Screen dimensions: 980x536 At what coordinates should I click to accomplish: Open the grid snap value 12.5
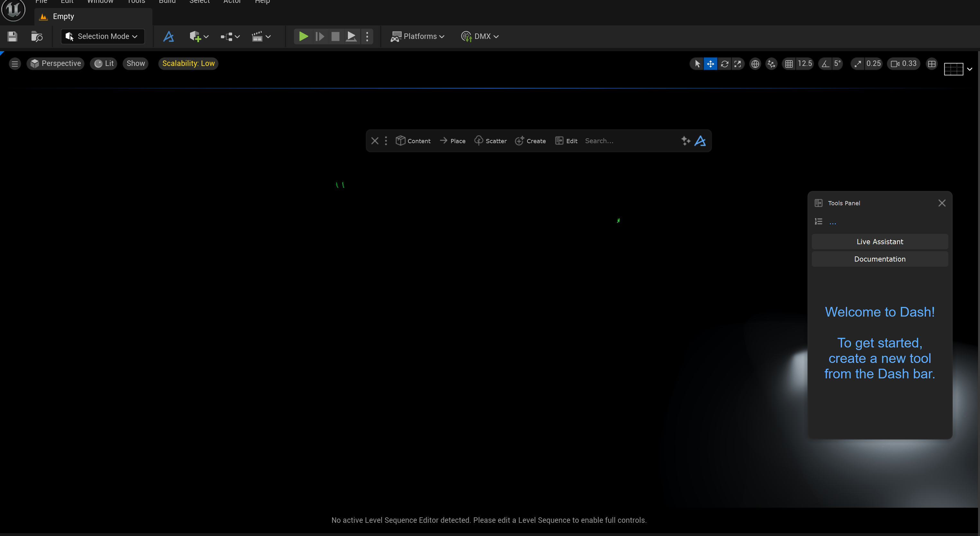tap(805, 64)
